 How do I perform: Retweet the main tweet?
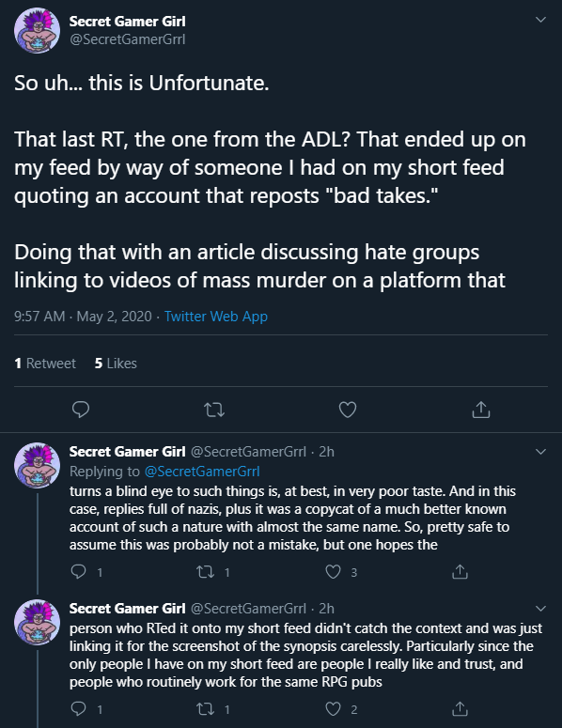(x=214, y=410)
